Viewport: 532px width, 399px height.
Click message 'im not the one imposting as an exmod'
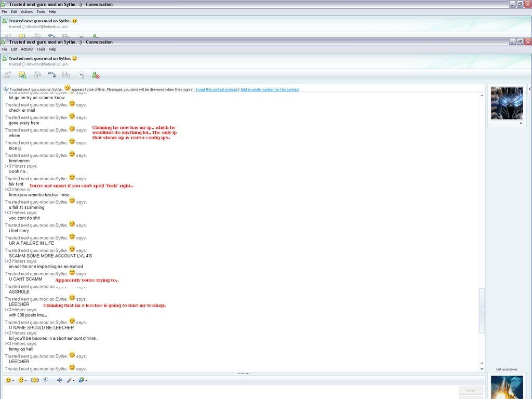[x=46, y=267]
